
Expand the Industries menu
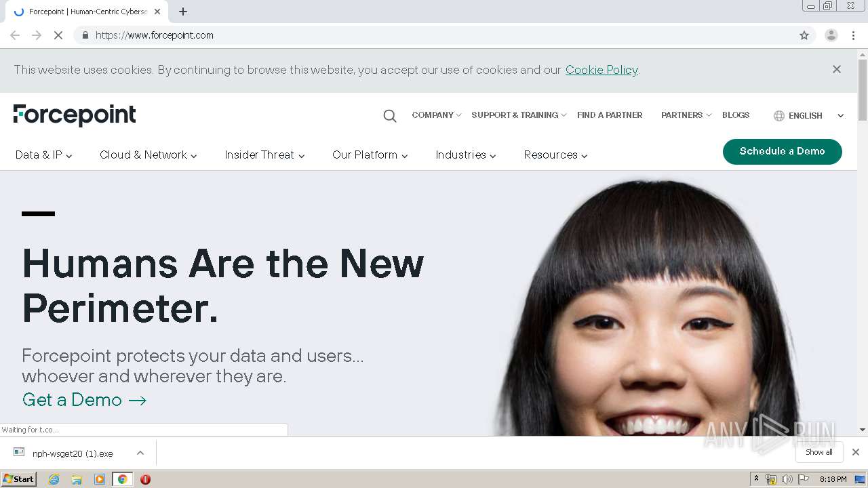coord(466,155)
